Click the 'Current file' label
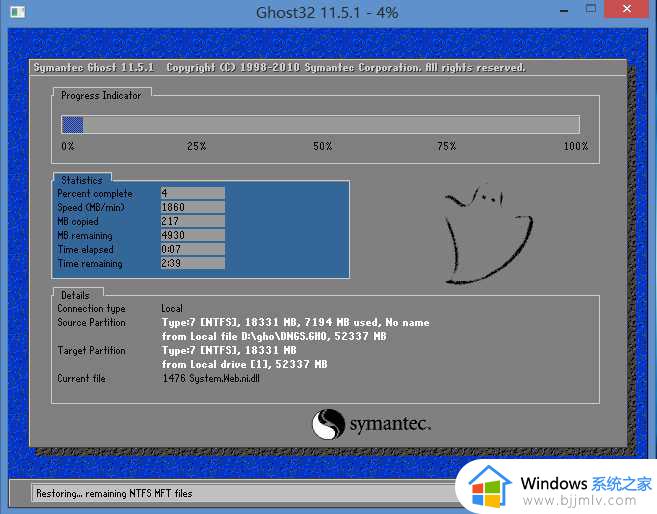 click(x=81, y=378)
